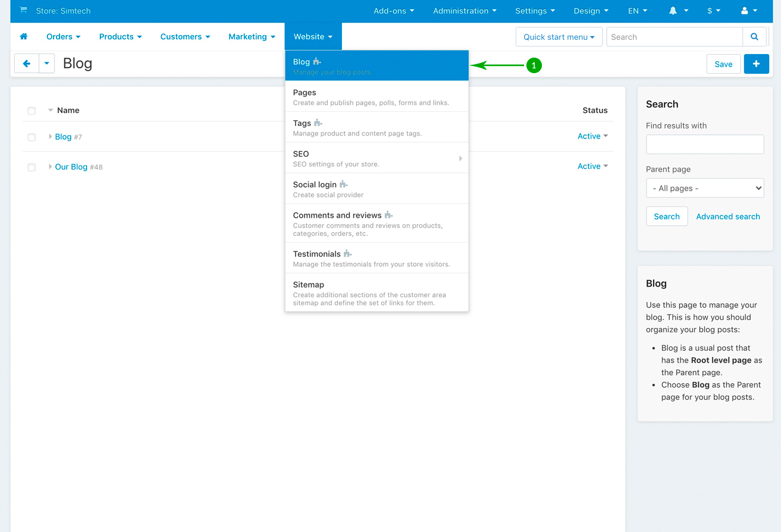Open the Parent page All pages dropdown
781x532 pixels.
[x=705, y=188]
